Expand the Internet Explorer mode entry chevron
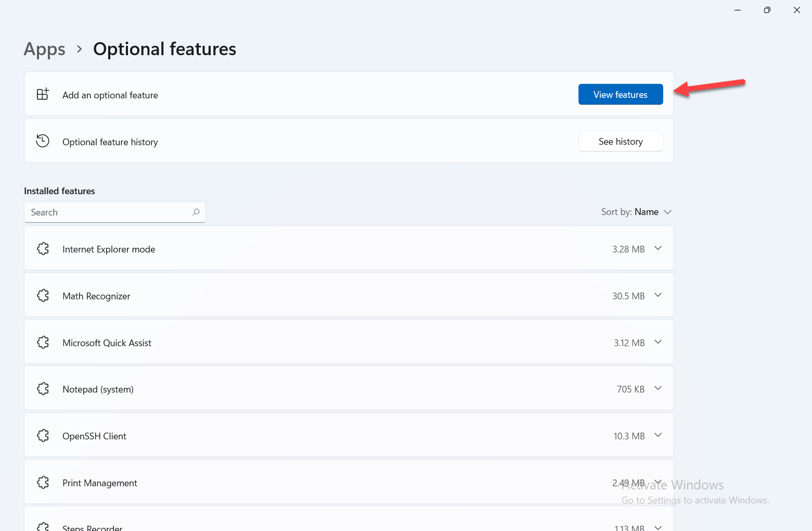Screen dimensions: 812x531 click(x=658, y=248)
